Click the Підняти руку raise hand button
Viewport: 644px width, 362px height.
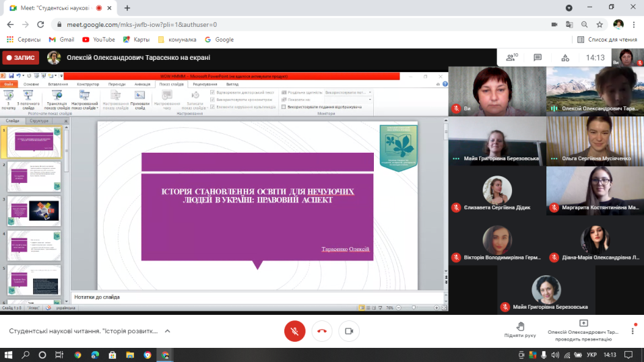pos(520,330)
